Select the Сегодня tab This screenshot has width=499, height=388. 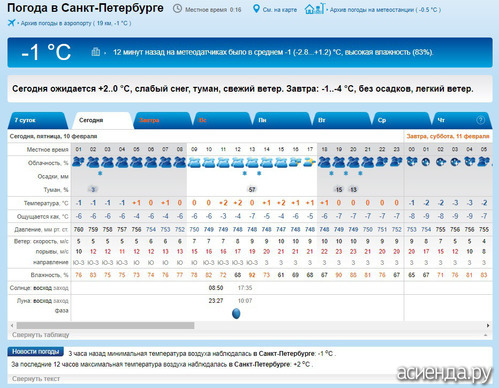click(102, 120)
